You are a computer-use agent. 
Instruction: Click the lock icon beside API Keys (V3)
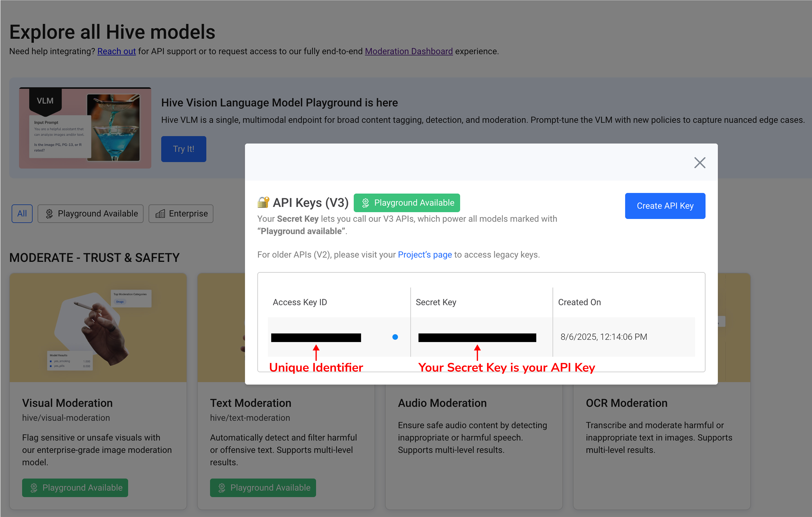click(x=263, y=202)
